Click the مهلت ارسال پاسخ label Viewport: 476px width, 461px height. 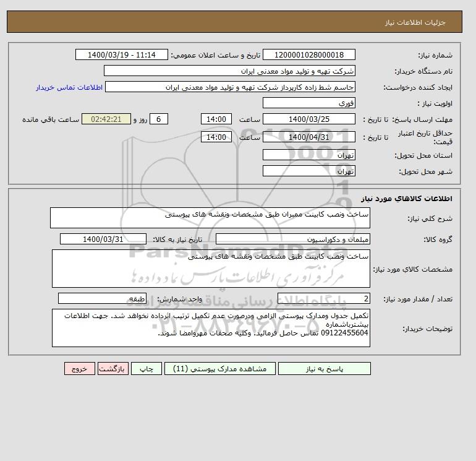422,119
